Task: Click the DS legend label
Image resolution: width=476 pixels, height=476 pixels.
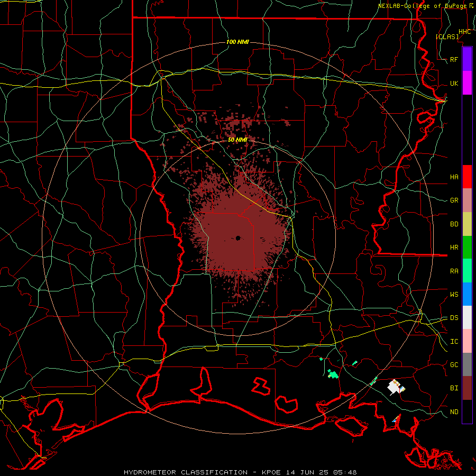Action: [454, 317]
